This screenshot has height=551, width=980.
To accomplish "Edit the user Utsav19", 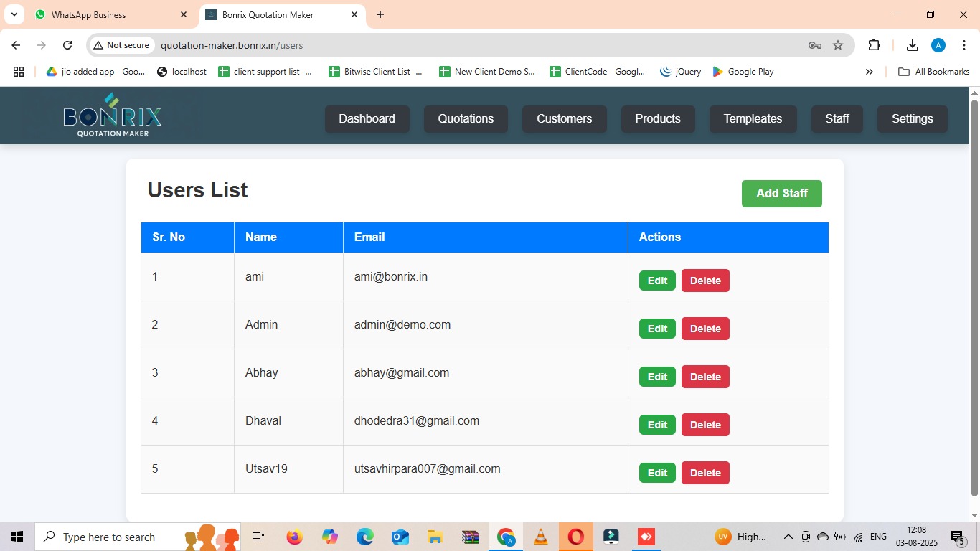I will pos(657,473).
